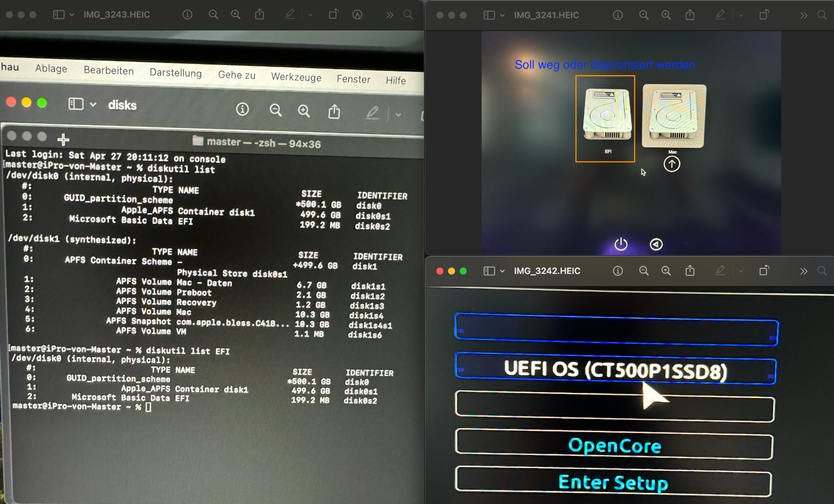The width and height of the screenshot is (834, 504).
Task: Show inspector info for IMG_3241.HEIC
Action: (618, 15)
